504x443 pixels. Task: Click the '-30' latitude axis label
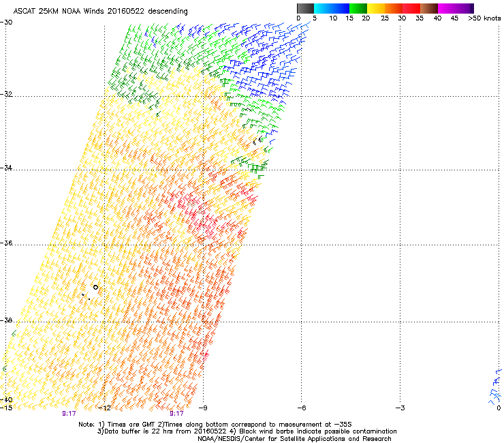(6, 22)
